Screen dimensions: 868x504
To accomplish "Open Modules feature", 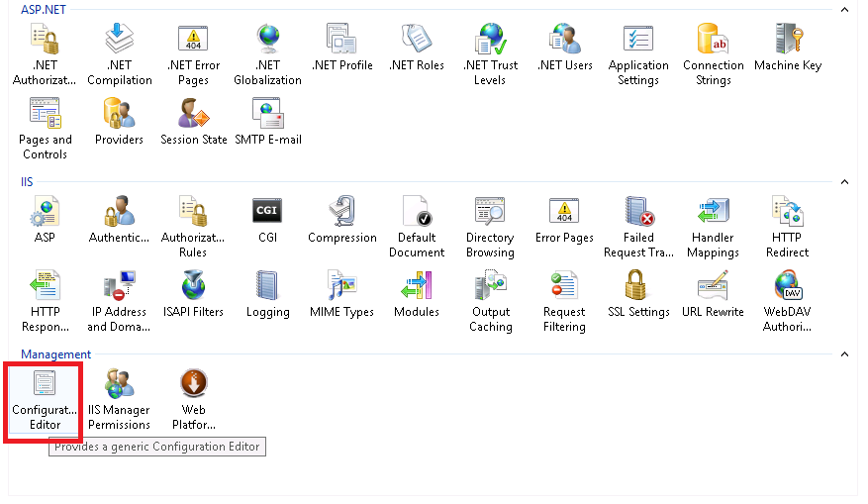I will (417, 294).
